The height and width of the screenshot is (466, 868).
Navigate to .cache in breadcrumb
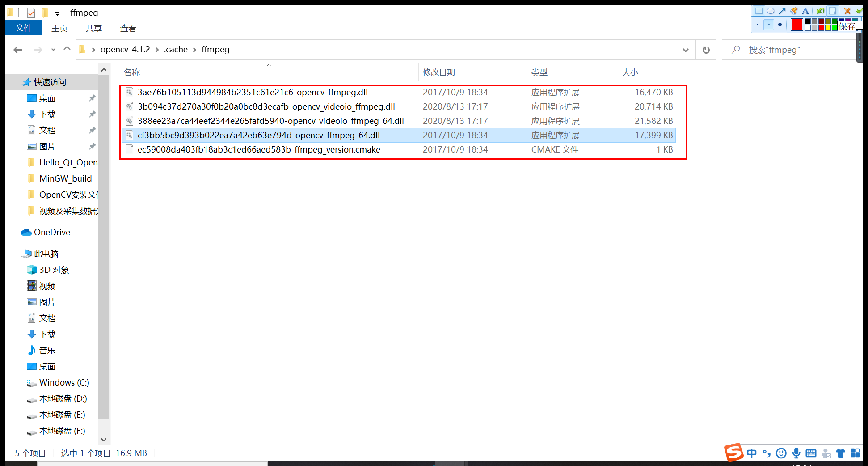tap(176, 49)
